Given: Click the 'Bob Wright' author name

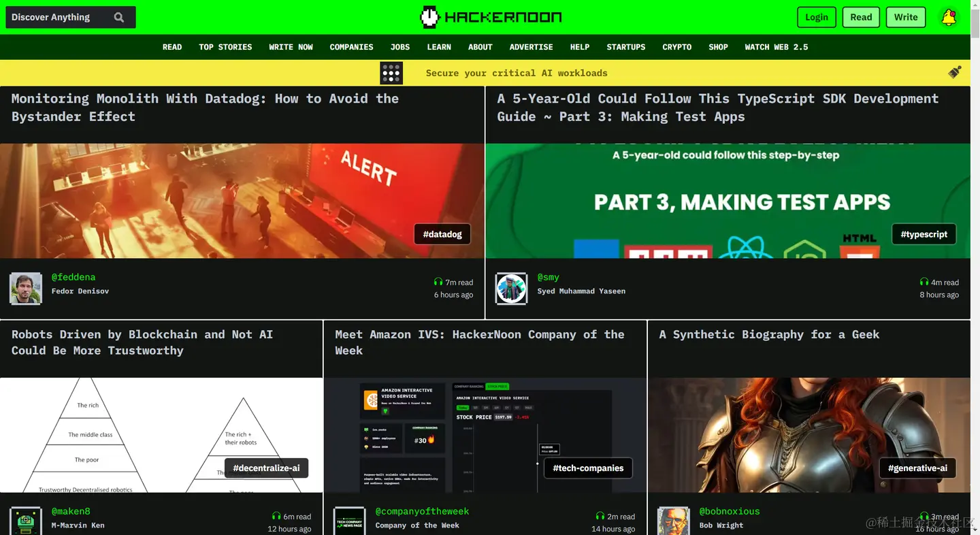Looking at the screenshot, I should point(721,525).
